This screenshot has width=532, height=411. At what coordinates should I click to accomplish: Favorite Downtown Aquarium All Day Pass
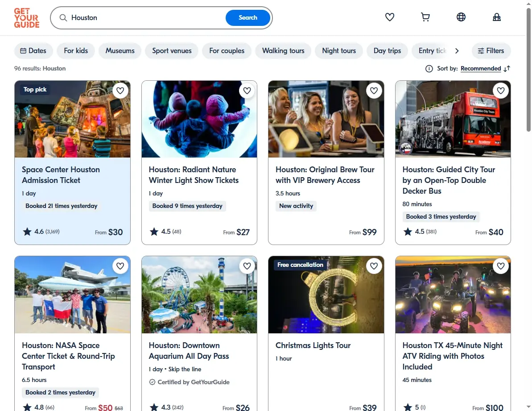(247, 266)
